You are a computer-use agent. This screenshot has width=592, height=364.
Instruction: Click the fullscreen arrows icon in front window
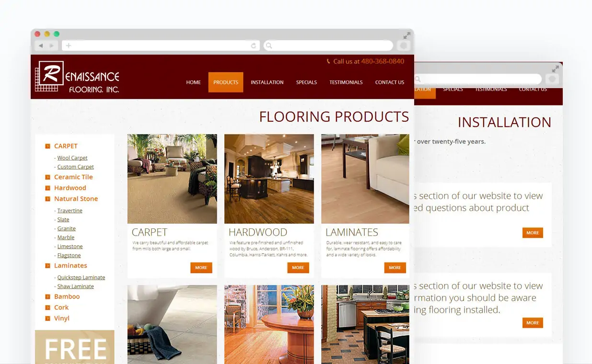point(406,35)
